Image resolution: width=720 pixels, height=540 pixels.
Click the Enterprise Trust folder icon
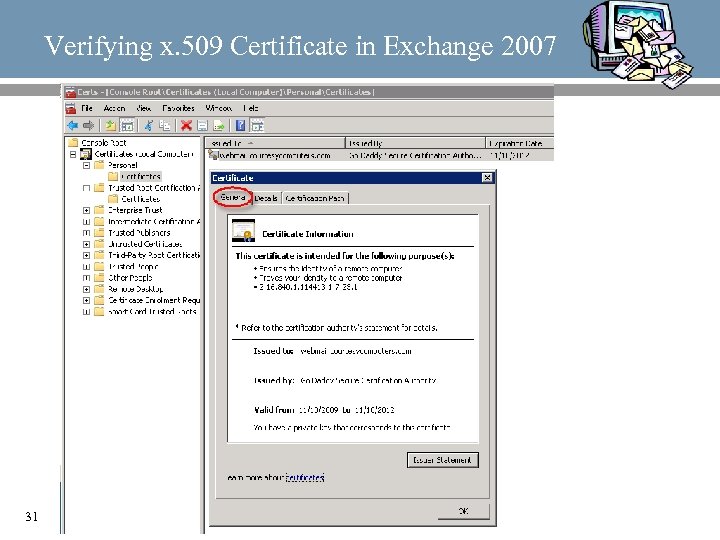pos(99,210)
